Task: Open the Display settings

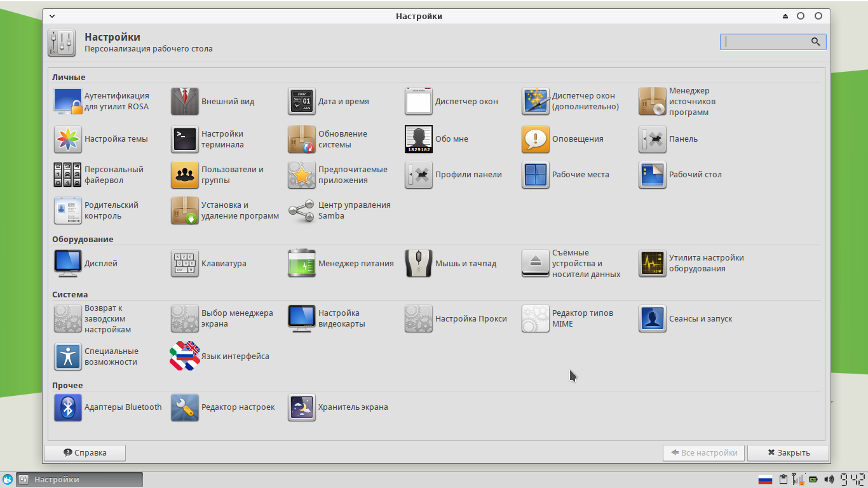Action: [68, 264]
